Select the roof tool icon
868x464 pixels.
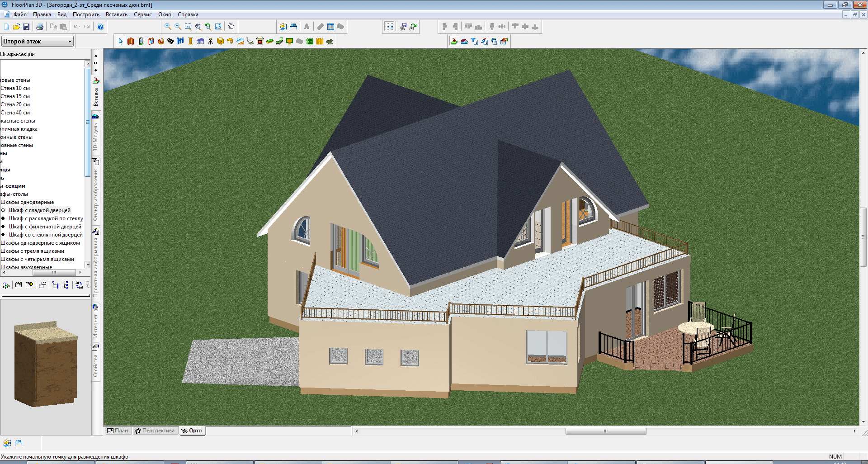click(x=160, y=41)
